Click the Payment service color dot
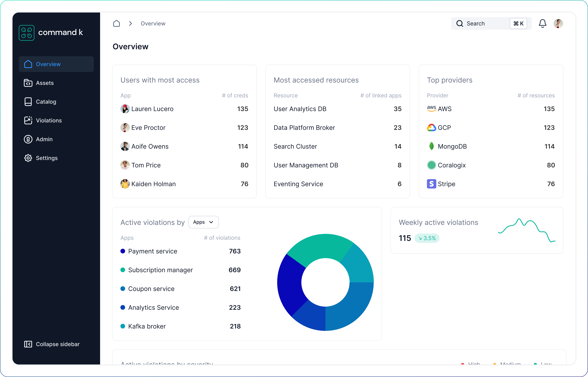Screen dimensions: 588x377 click(x=123, y=251)
